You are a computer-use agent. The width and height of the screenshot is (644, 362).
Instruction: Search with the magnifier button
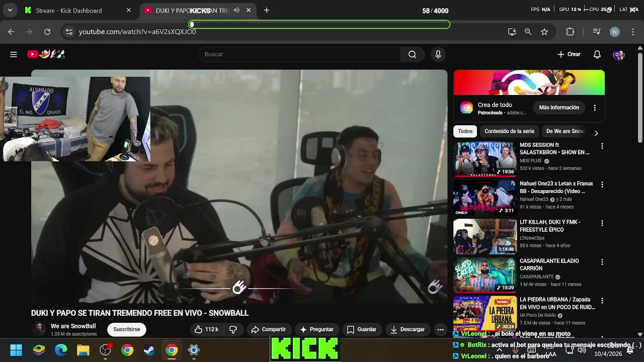413,54
